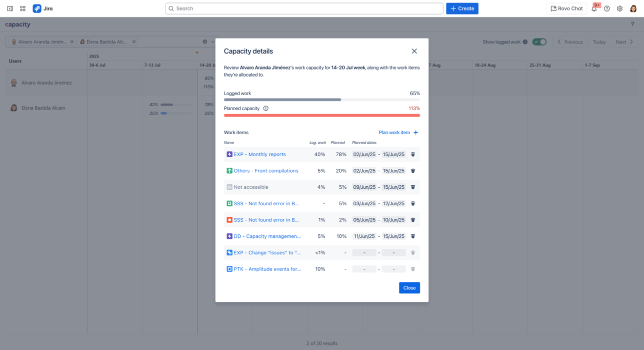Open Jira settings gear
This screenshot has height=350, width=644.
coord(620,9)
